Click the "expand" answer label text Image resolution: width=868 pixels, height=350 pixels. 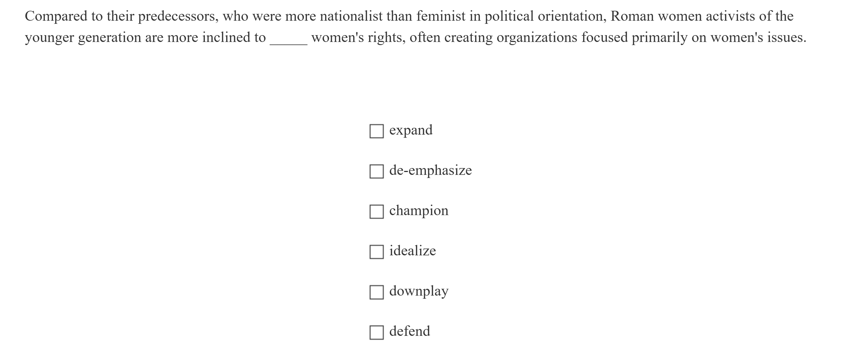(411, 130)
